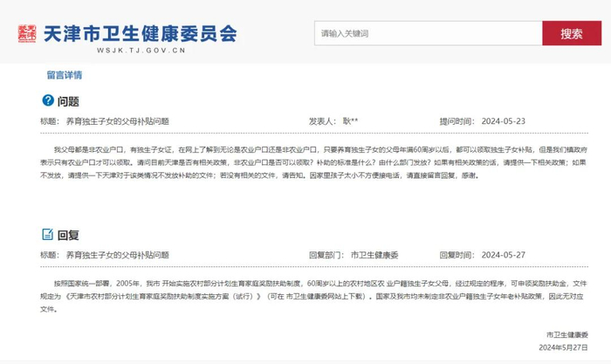Click the document name 天津市农村部分计划生育家庭奖励扶助制度实施方案
Viewport: 611px width, 364px height.
pyautogui.click(x=149, y=296)
